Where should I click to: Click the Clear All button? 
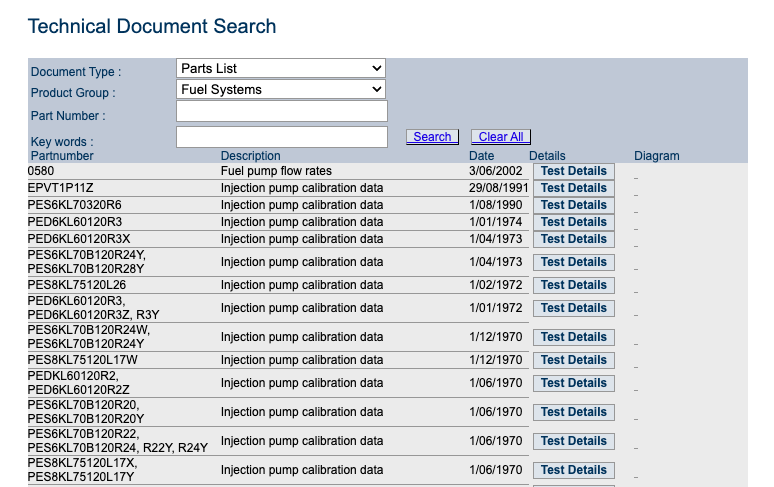tap(500, 137)
